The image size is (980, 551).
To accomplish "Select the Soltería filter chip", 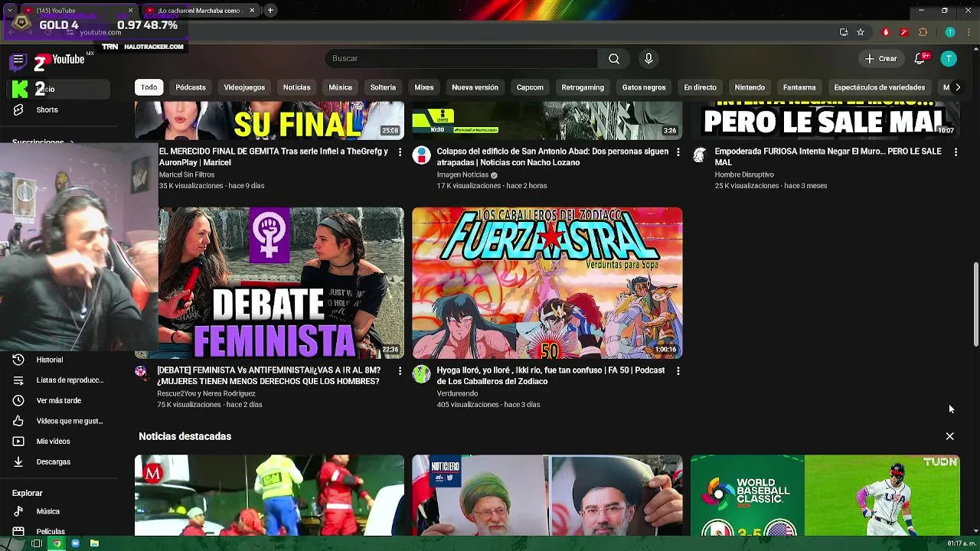I will click(x=383, y=87).
